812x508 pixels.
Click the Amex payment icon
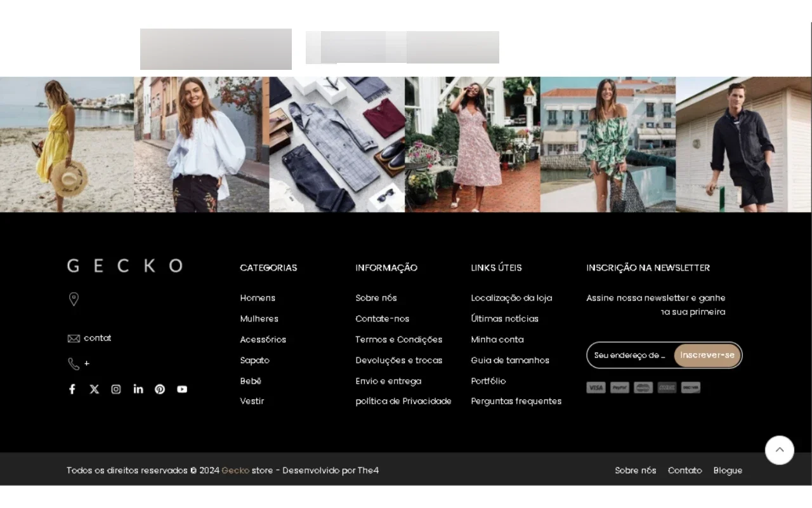click(667, 387)
